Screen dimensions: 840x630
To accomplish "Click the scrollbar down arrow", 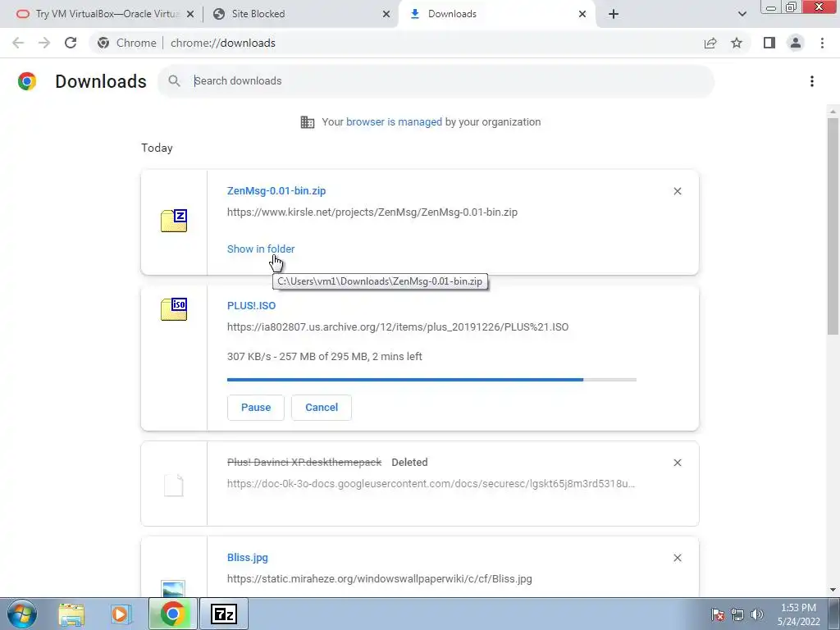I will tap(833, 590).
